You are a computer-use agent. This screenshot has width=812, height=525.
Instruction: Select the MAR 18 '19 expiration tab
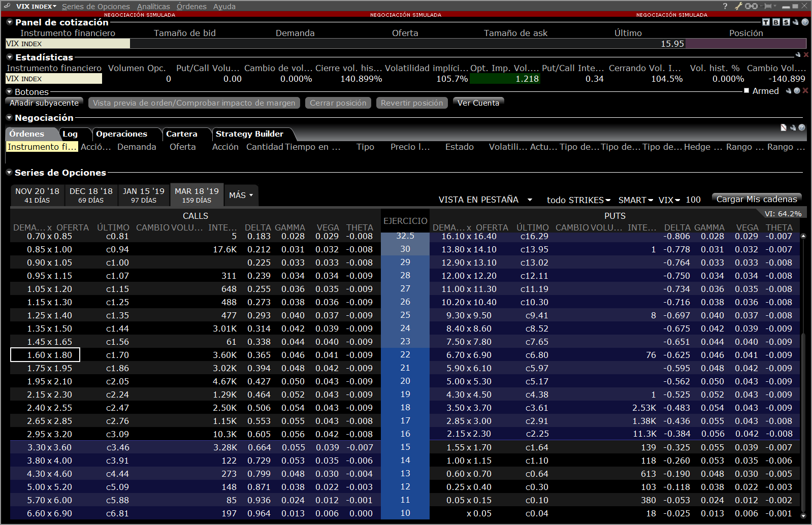197,194
